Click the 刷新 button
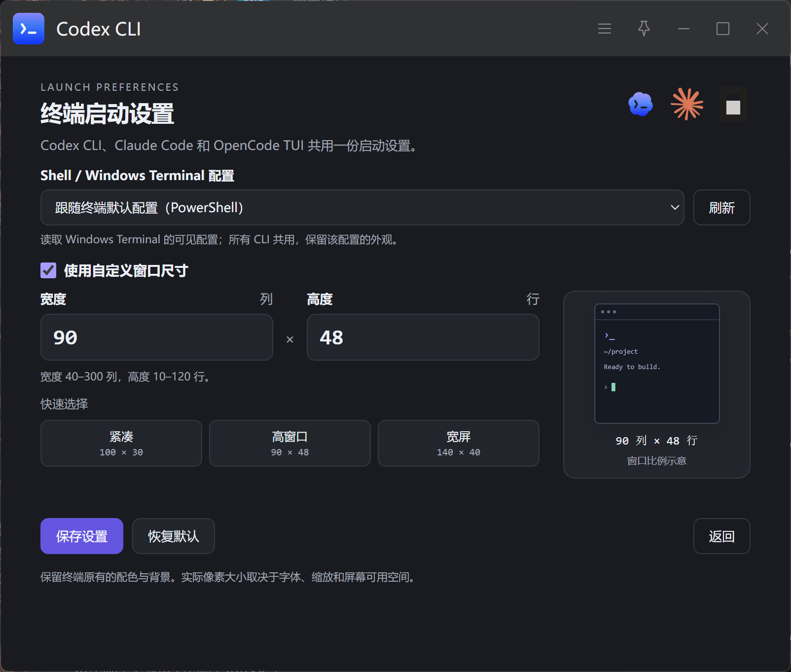The height and width of the screenshot is (672, 791). click(x=722, y=208)
